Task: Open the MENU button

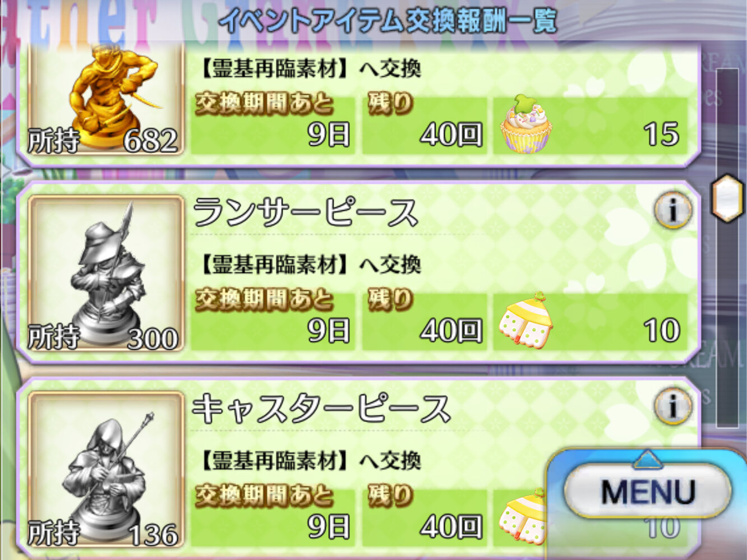Action: point(648,491)
